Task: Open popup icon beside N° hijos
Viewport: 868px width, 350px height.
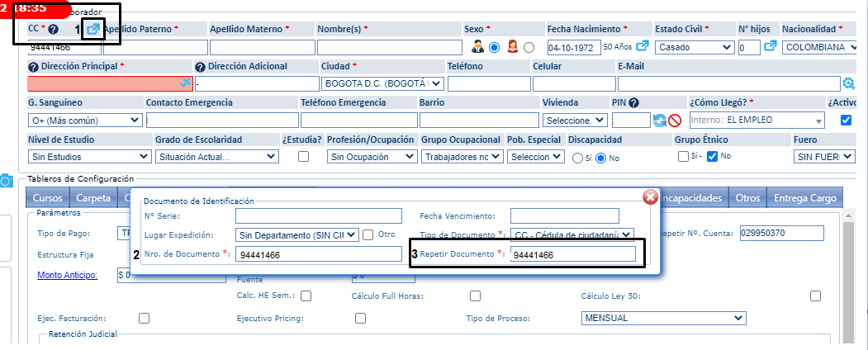Action: pyautogui.click(x=771, y=46)
